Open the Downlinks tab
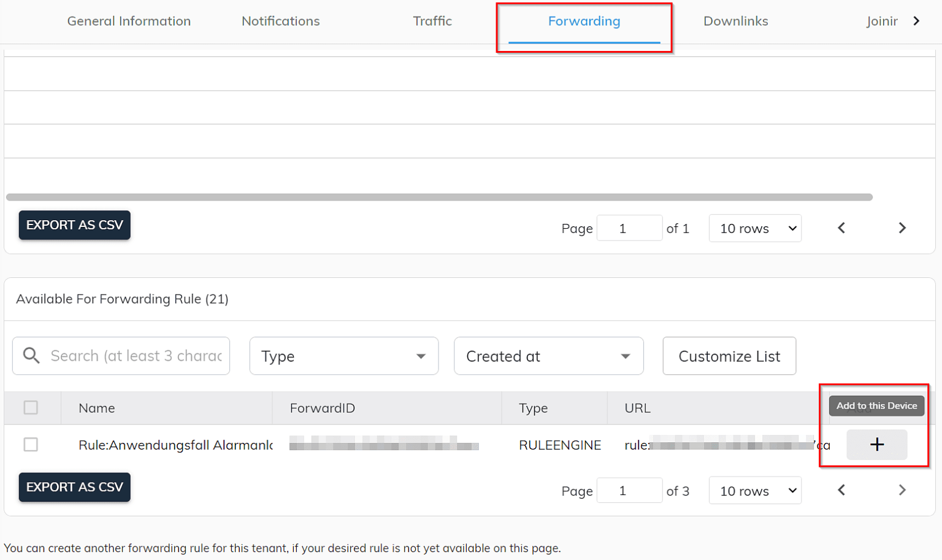The width and height of the screenshot is (942, 560). 735,20
